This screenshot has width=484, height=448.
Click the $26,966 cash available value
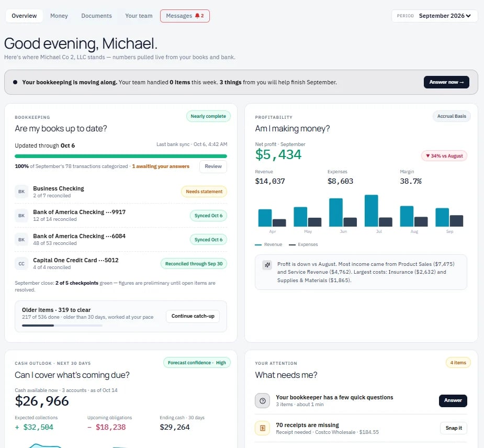(x=42, y=401)
